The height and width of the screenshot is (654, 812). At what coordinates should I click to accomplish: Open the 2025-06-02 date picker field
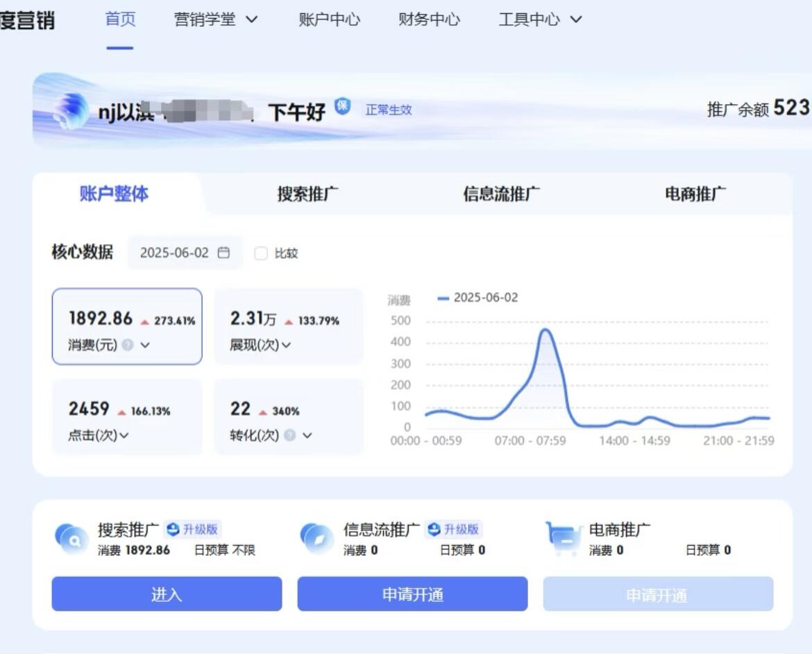point(185,253)
